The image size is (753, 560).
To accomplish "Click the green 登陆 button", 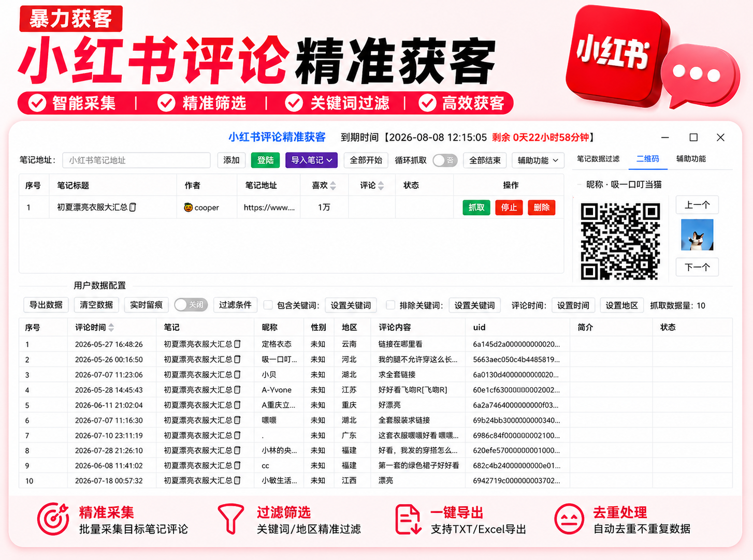I will coord(265,160).
